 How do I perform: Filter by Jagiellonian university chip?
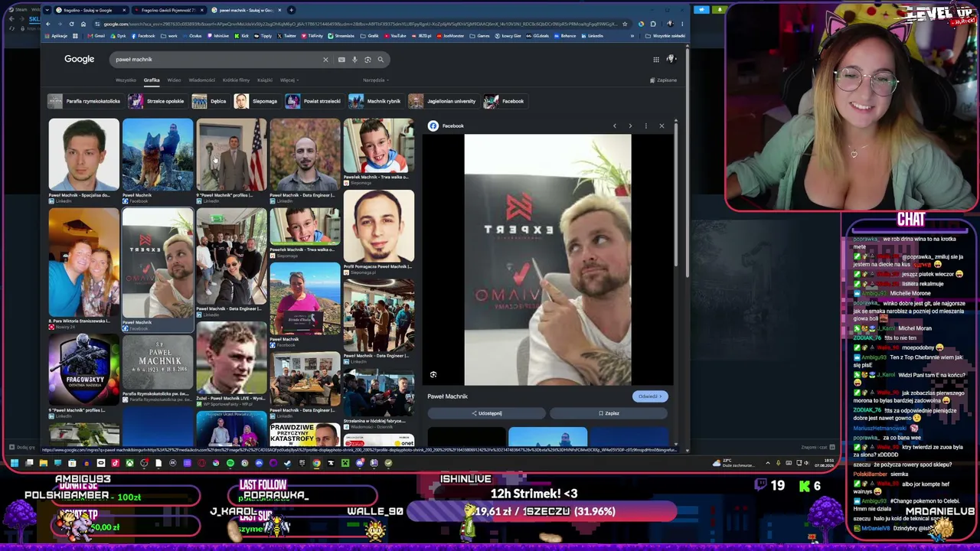[443, 101]
